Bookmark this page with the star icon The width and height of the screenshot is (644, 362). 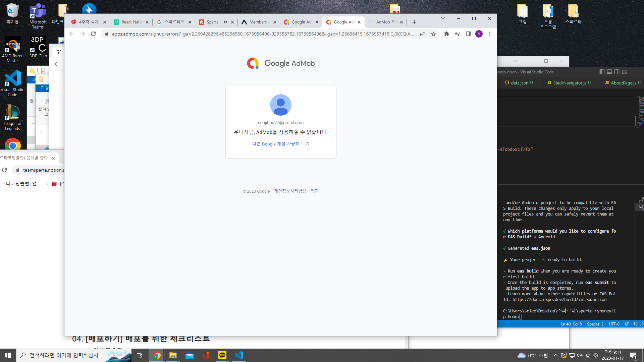[433, 34]
